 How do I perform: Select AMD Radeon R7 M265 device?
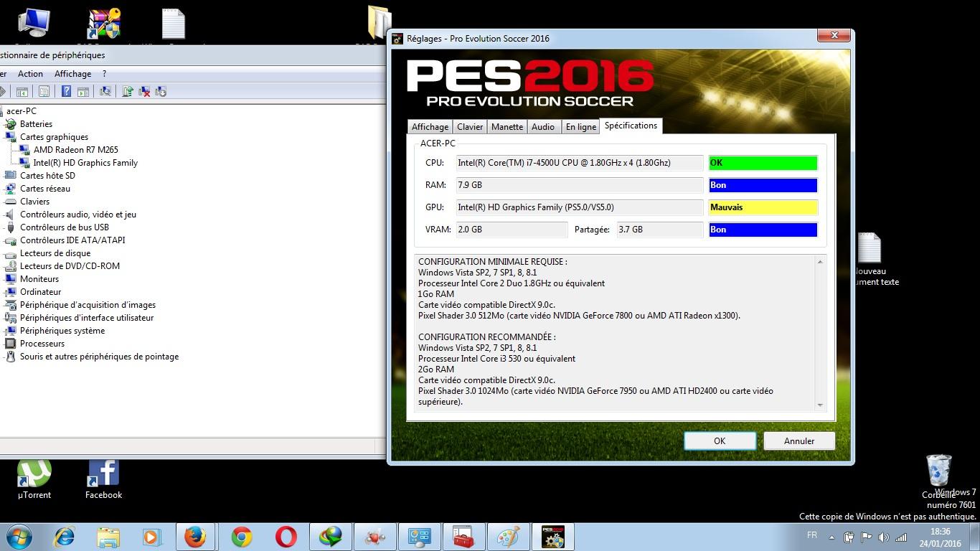coord(75,150)
